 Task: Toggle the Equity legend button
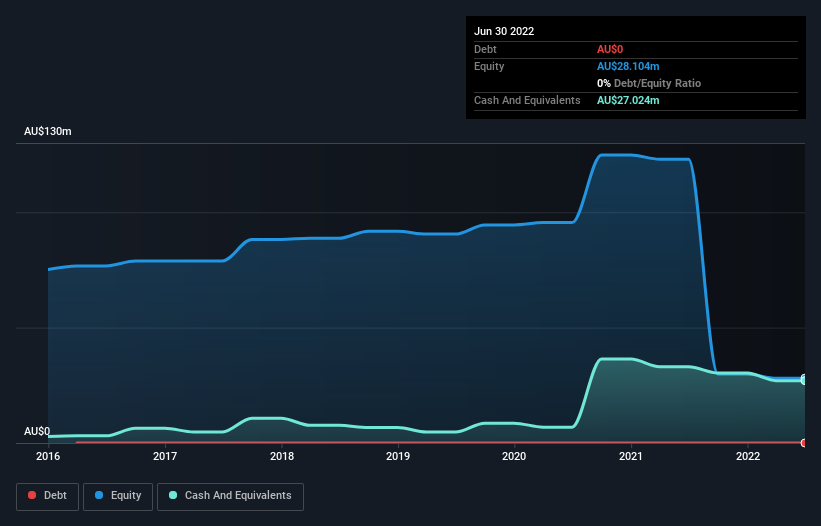[118, 496]
